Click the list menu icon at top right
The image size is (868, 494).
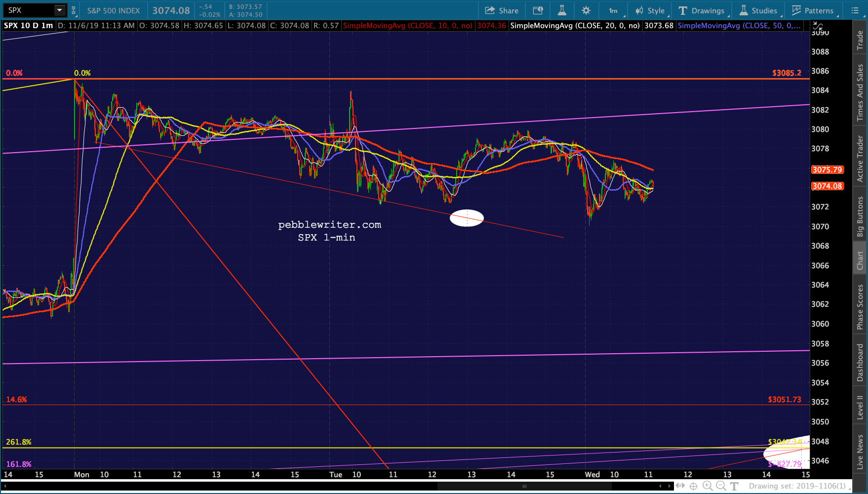click(858, 10)
